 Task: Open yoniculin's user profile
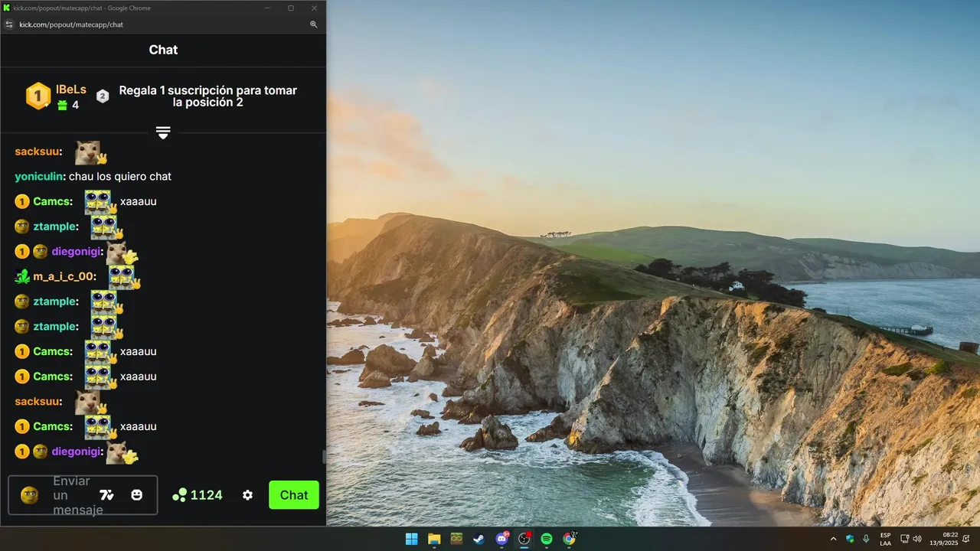pyautogui.click(x=38, y=176)
